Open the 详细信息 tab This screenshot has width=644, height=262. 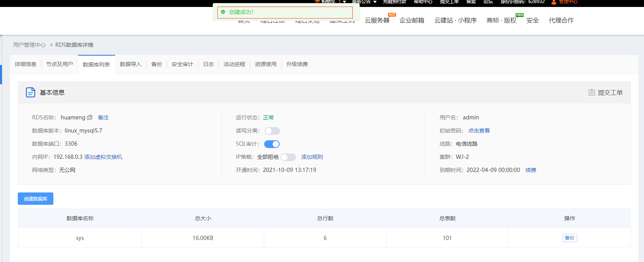click(x=26, y=64)
